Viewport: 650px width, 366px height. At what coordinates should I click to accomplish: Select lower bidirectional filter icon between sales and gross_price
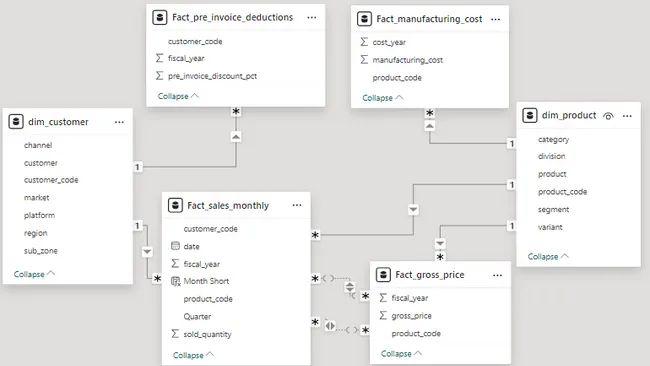[x=330, y=326]
